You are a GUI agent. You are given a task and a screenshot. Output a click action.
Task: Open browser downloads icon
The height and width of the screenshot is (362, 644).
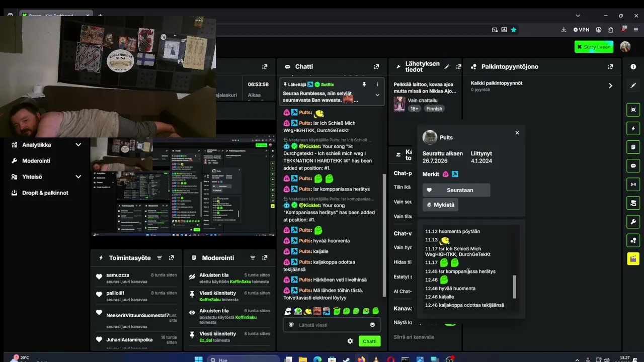coord(563,30)
